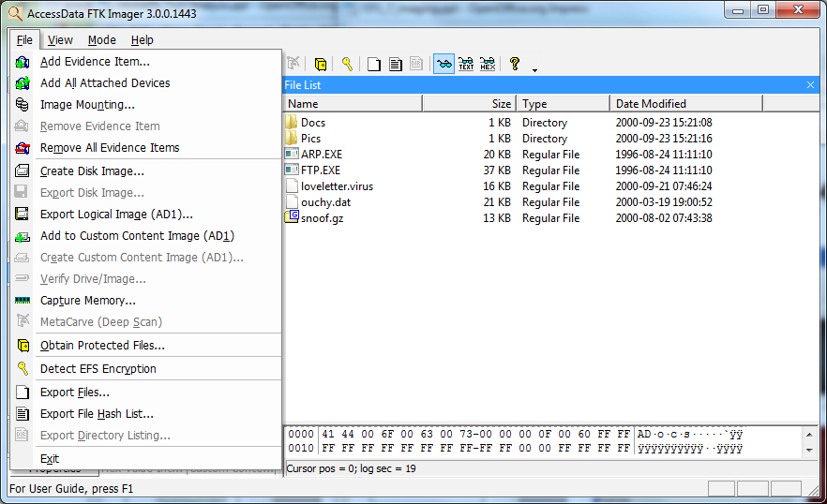Image resolution: width=827 pixels, height=504 pixels.
Task: Click the Export File Hash List toolbar icon
Action: click(x=395, y=65)
